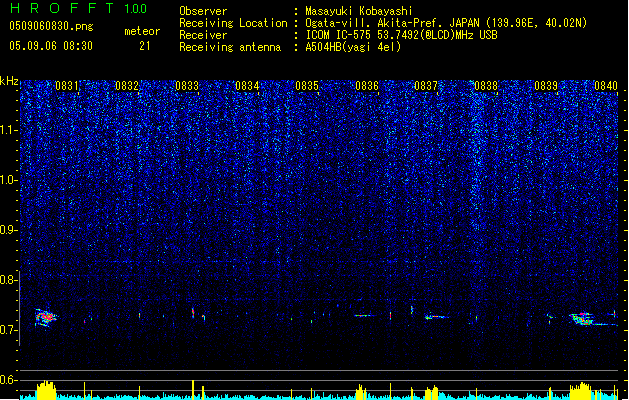Click the 0833 time marker
Image resolution: width=629 pixels, height=400 pixels.
[x=187, y=86]
